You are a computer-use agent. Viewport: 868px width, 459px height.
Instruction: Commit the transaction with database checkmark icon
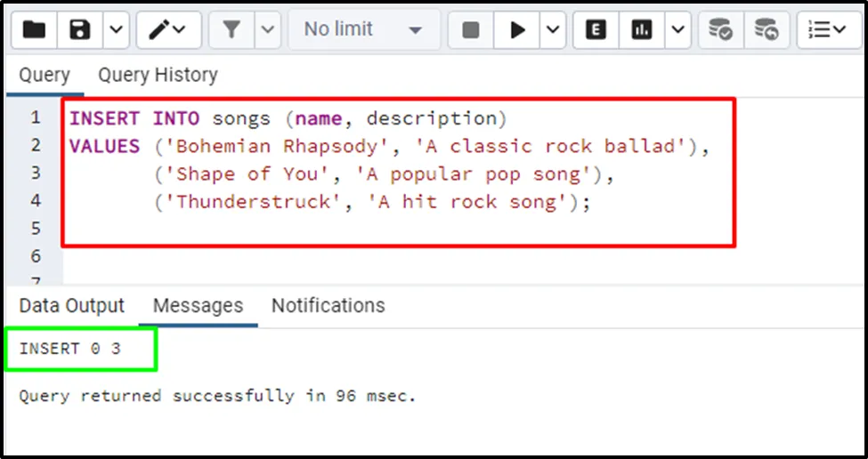point(720,30)
